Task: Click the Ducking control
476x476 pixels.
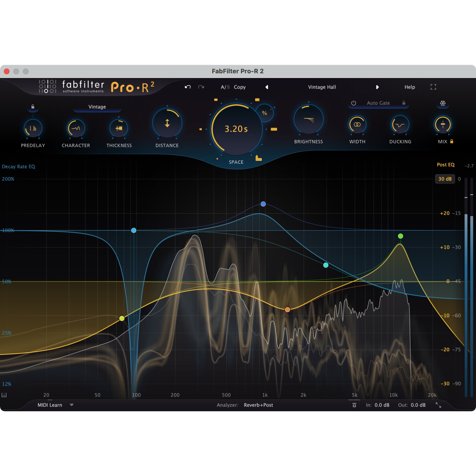Action: (400, 125)
